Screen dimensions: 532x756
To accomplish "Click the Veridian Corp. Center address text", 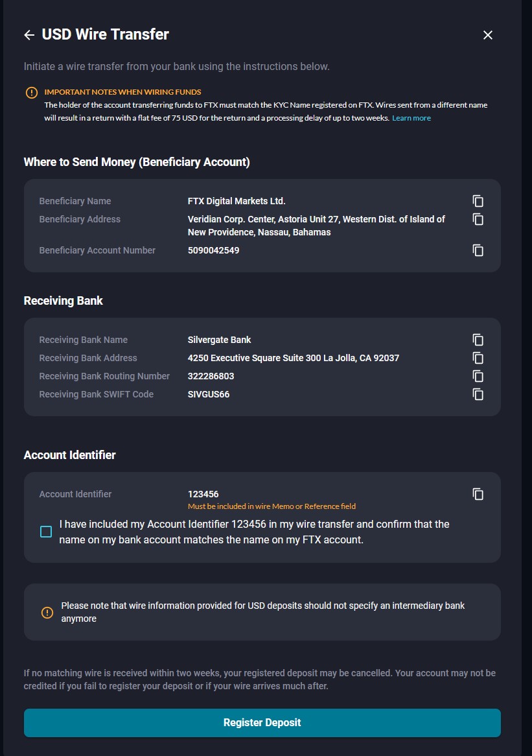I will pyautogui.click(x=316, y=226).
